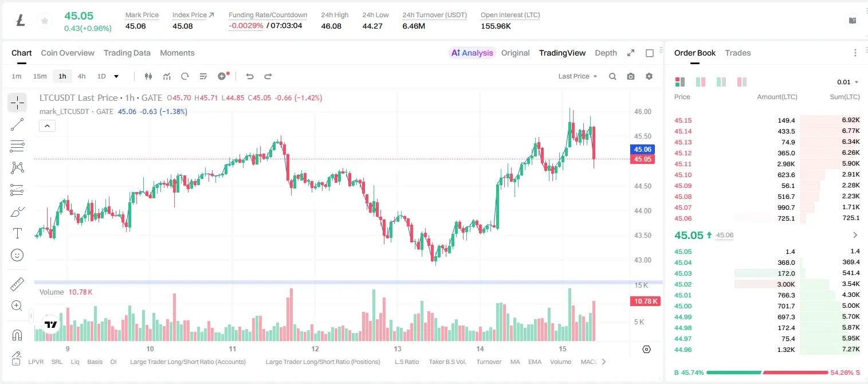Open the timeframe dropdown next to 1D
Viewport: 868px width, 384px height.
(x=116, y=76)
